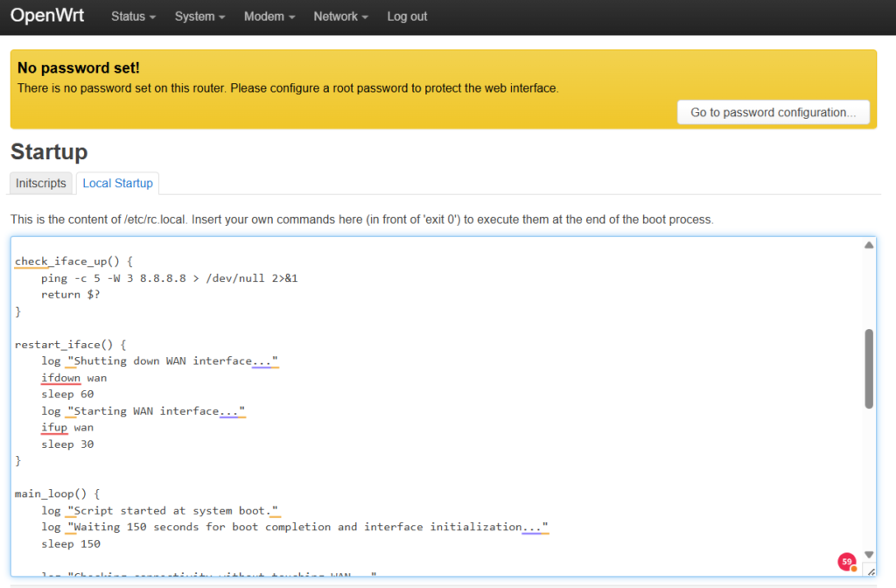This screenshot has height=588, width=896.
Task: Click the sleep 150 line in script
Action: pos(71,543)
